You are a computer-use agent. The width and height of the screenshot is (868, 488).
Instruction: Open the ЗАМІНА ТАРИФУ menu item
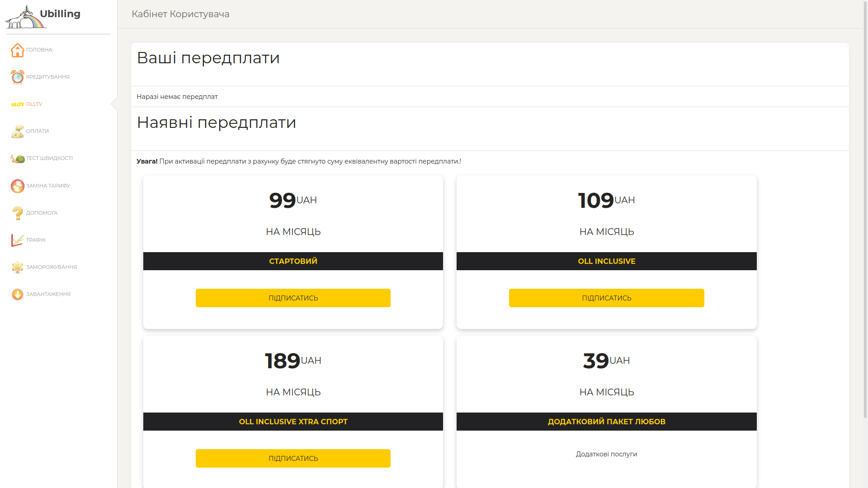click(48, 186)
